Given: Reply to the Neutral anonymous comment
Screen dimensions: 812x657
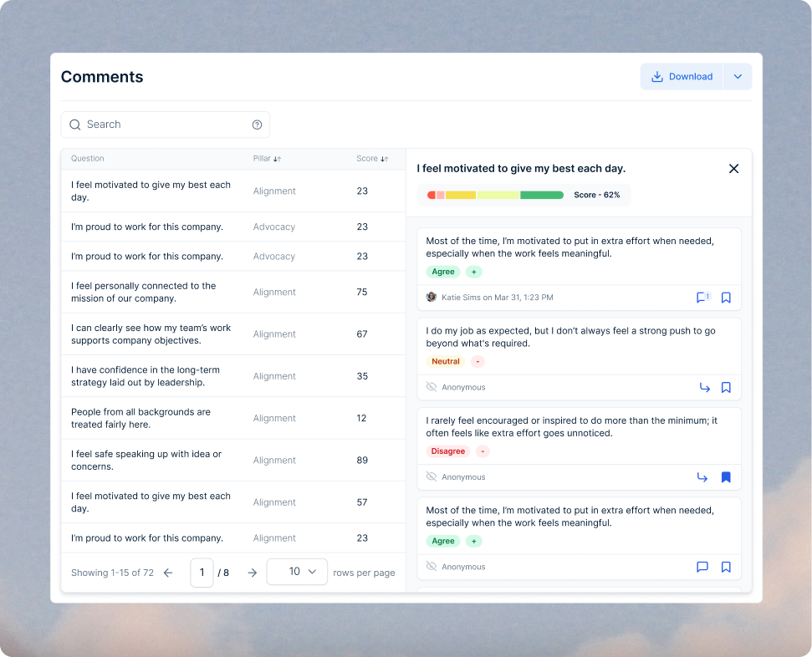Looking at the screenshot, I should pos(705,387).
